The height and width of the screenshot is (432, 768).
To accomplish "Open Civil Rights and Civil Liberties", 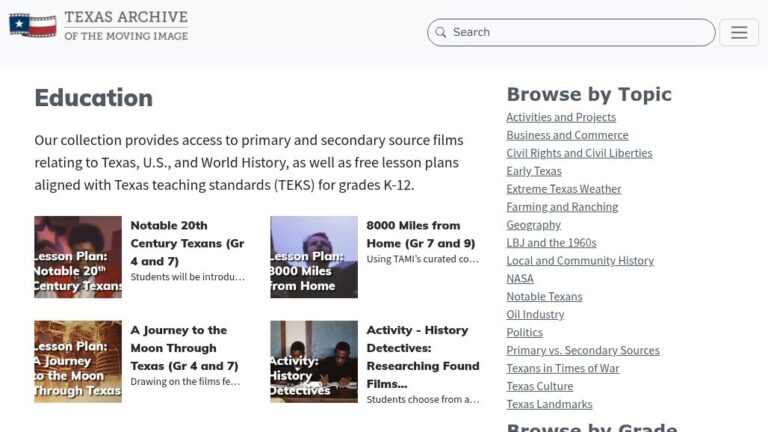I will click(579, 153).
